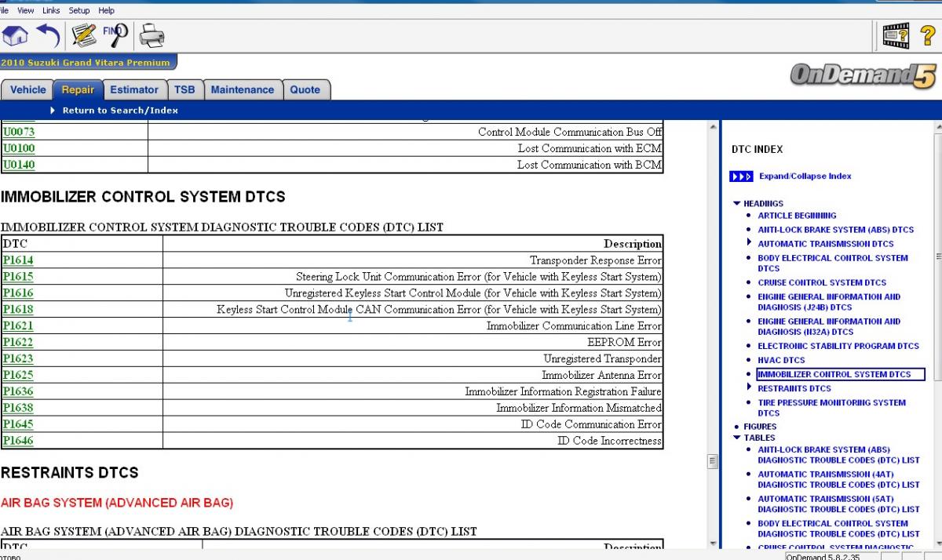The width and height of the screenshot is (942, 560).
Task: Open DTC code U0140
Action: coord(19,165)
